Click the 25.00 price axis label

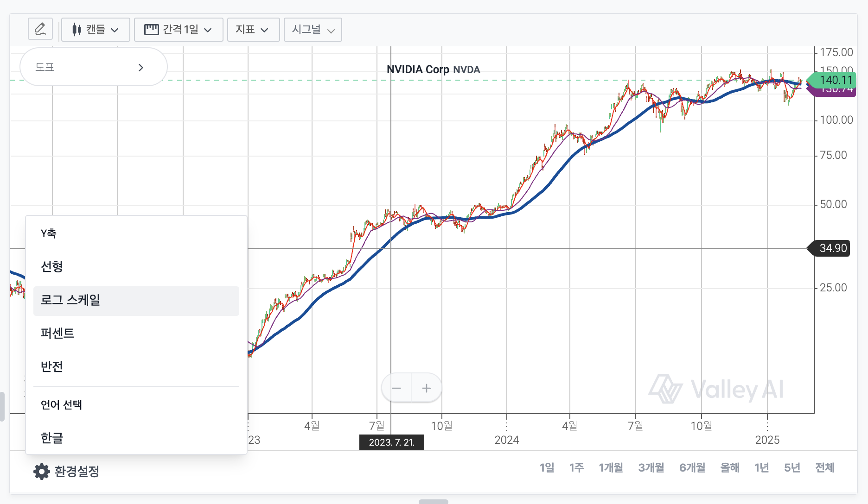(x=833, y=288)
